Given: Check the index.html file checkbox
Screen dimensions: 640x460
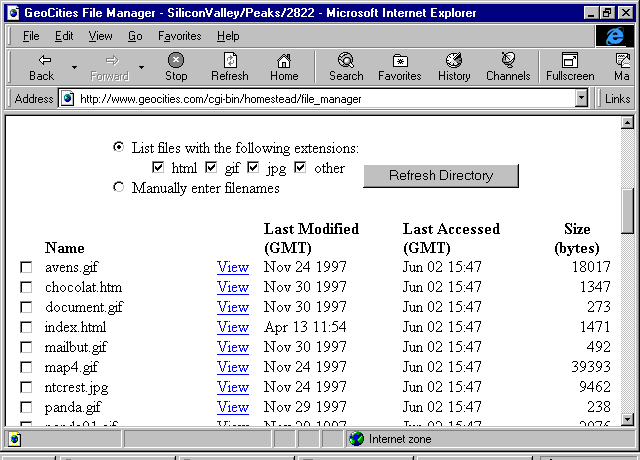Looking at the screenshot, I should [26, 327].
